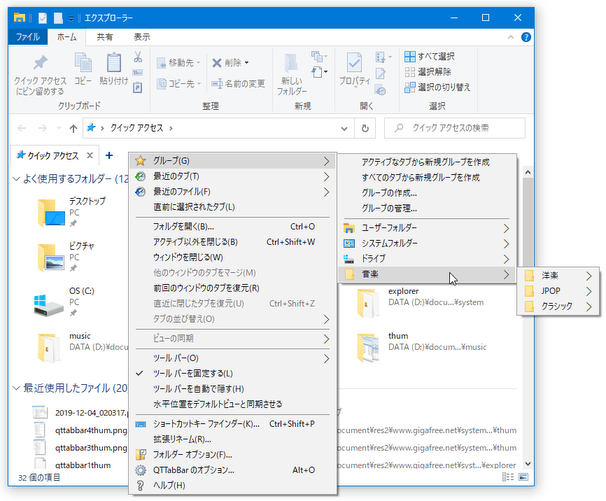
Task: Click the Cut scissors icon
Action: (x=138, y=57)
